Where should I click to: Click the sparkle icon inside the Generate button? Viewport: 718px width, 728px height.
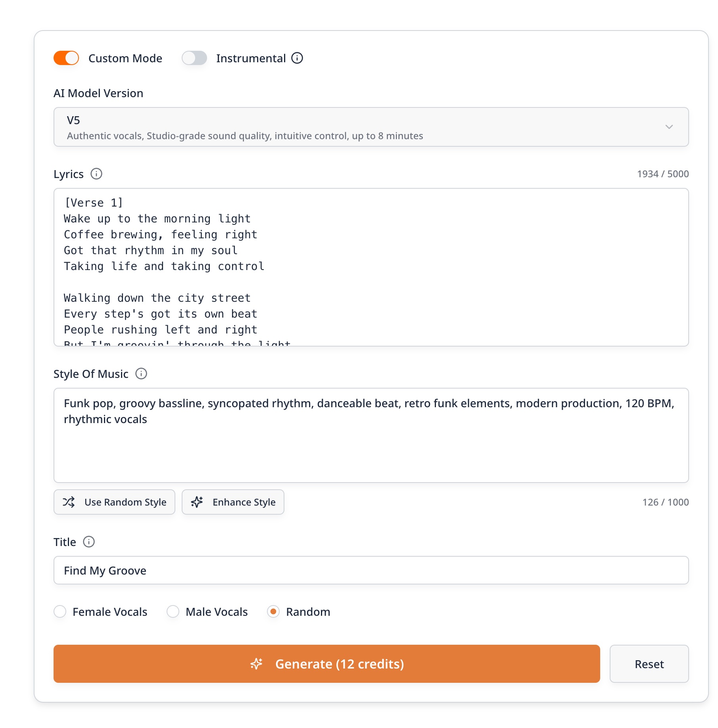coord(256,664)
